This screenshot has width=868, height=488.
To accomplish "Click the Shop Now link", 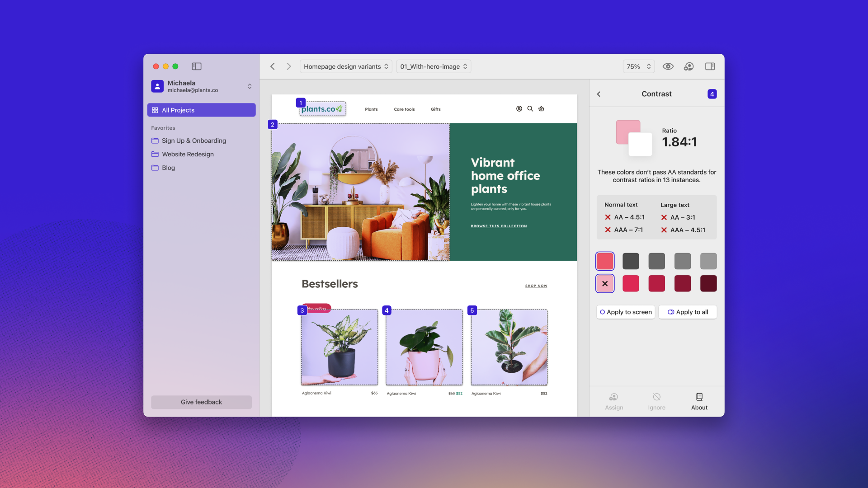I will pos(536,286).
